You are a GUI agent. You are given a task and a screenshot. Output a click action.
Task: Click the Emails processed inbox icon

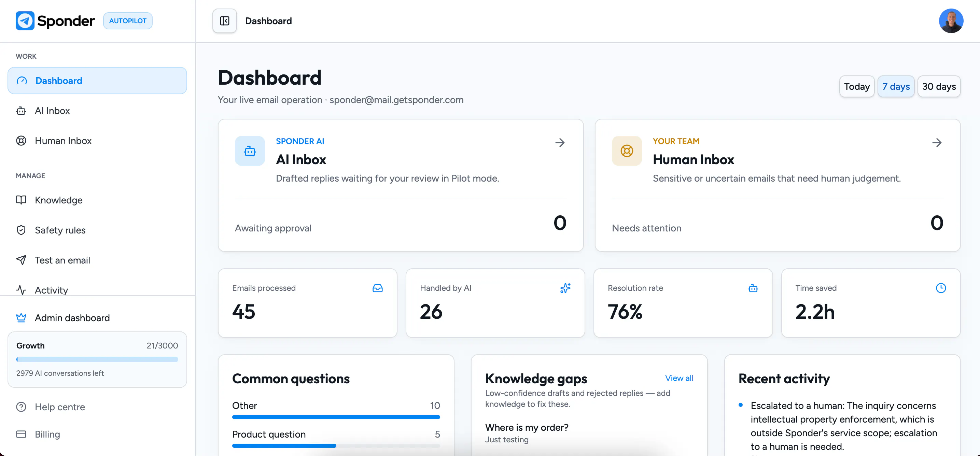tap(377, 288)
